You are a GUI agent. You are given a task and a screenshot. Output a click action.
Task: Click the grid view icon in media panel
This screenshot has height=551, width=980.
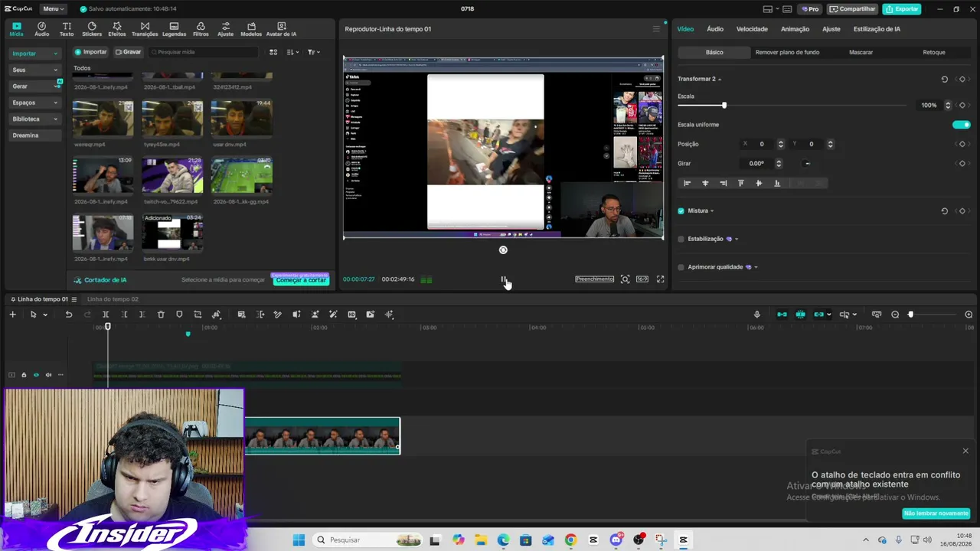click(x=273, y=52)
